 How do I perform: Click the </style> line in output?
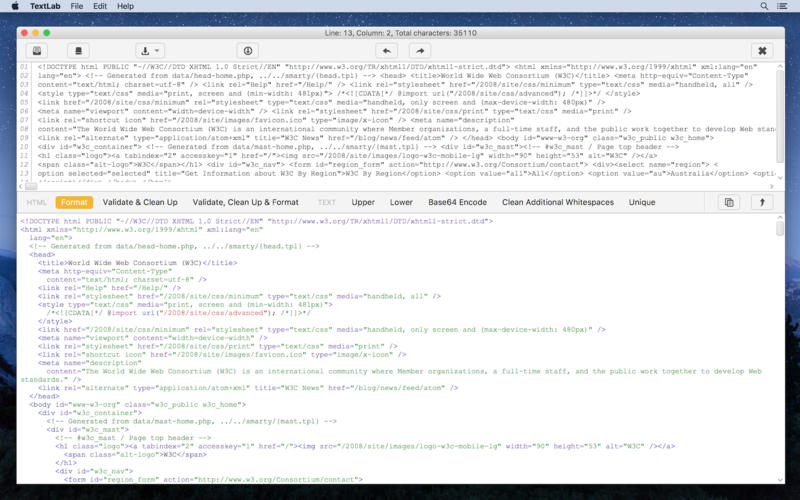(x=55, y=321)
